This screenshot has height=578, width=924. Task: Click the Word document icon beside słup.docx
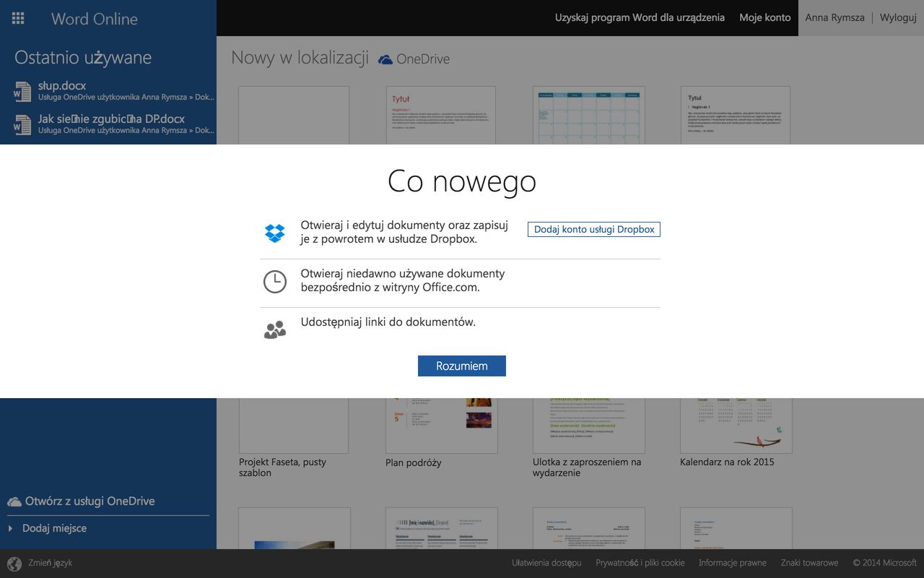click(x=22, y=91)
